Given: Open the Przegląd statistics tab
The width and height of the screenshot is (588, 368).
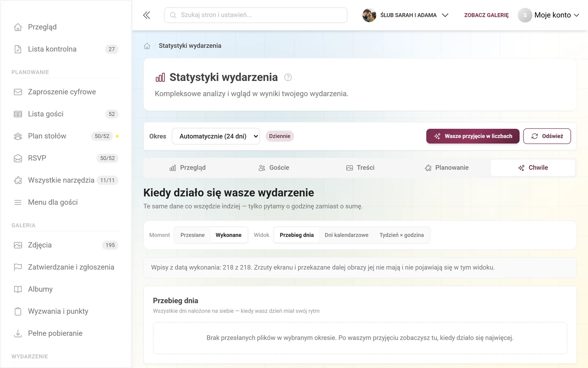Looking at the screenshot, I should [188, 168].
